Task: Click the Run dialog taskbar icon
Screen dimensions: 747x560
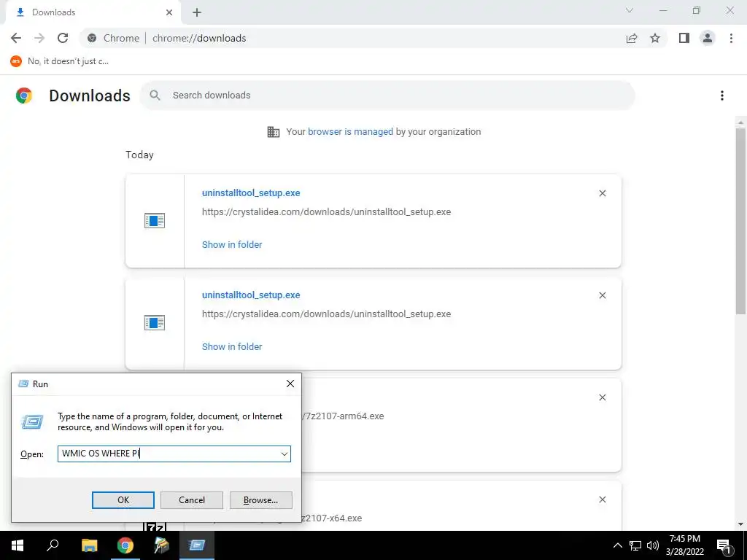Action: pos(197,545)
